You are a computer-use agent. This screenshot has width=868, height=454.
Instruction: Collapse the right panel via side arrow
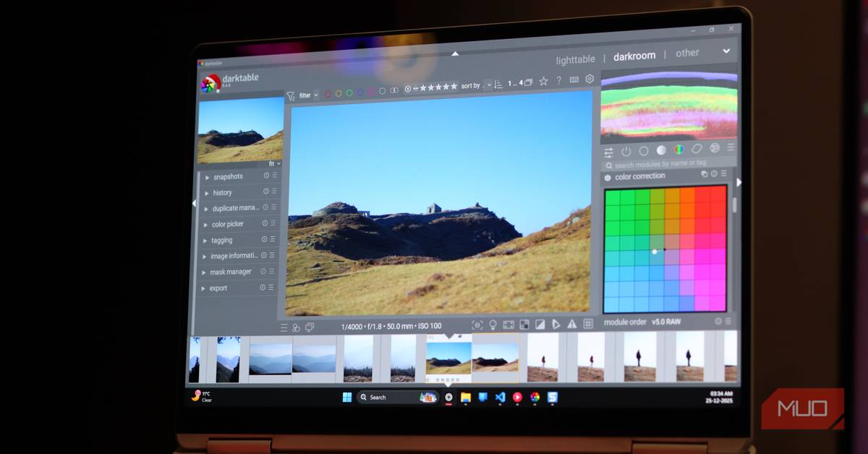click(x=739, y=182)
